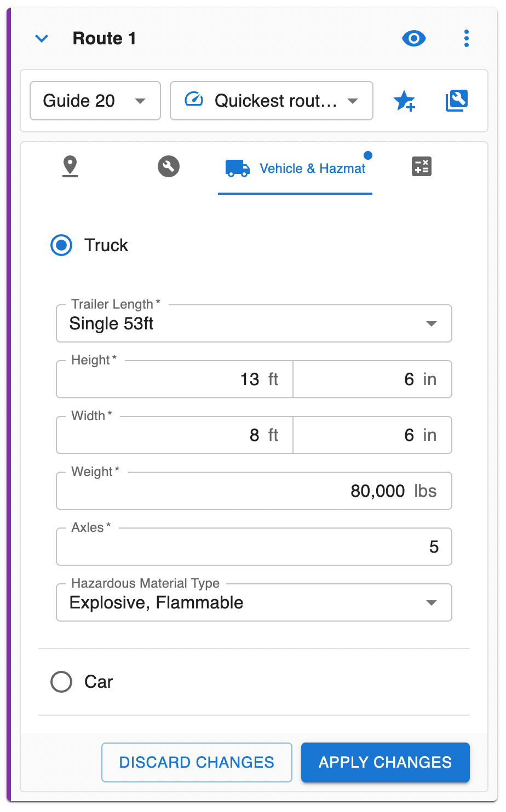
Task: Toggle route visibility with the eye icon
Action: [413, 38]
